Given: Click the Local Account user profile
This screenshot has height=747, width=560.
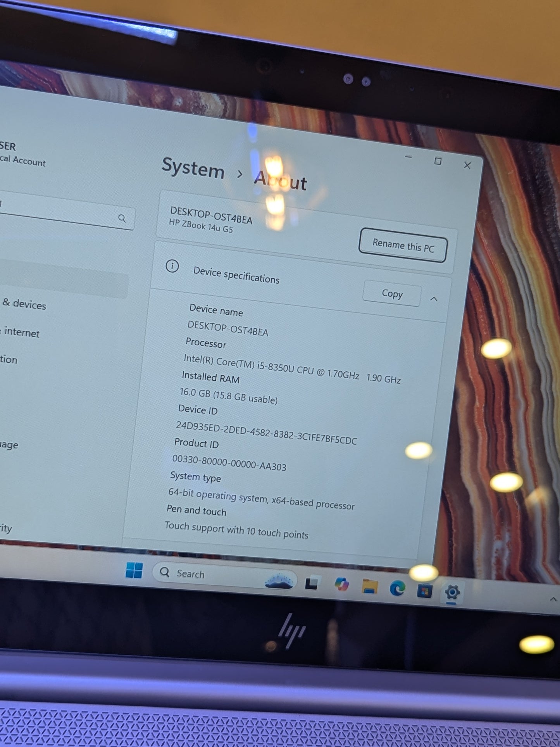Looking at the screenshot, I should [23, 154].
